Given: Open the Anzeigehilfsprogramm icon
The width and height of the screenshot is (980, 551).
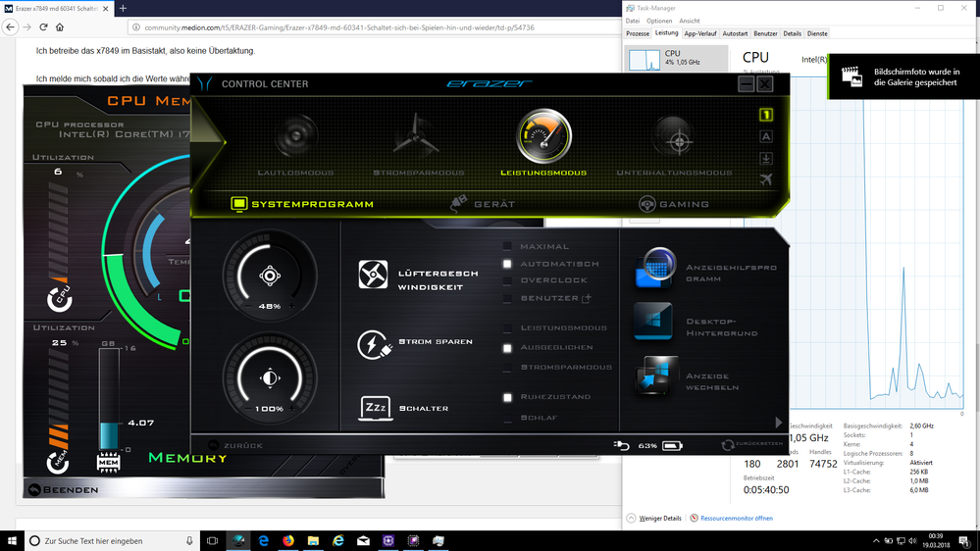Looking at the screenshot, I should click(655, 269).
